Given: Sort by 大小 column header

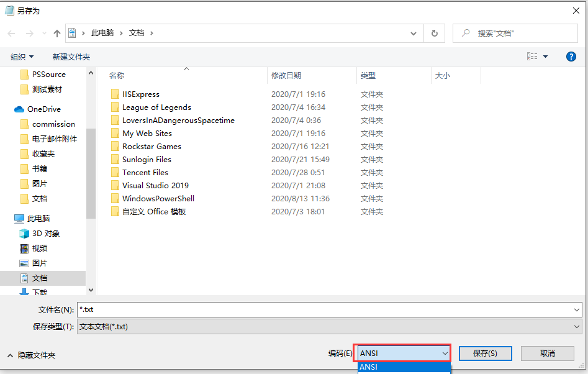Looking at the screenshot, I should 443,76.
